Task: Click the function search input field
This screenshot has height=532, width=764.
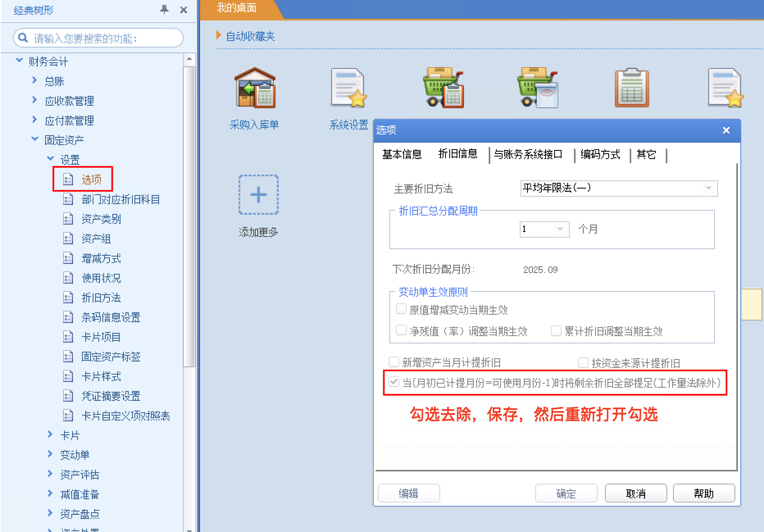Action: coord(98,38)
